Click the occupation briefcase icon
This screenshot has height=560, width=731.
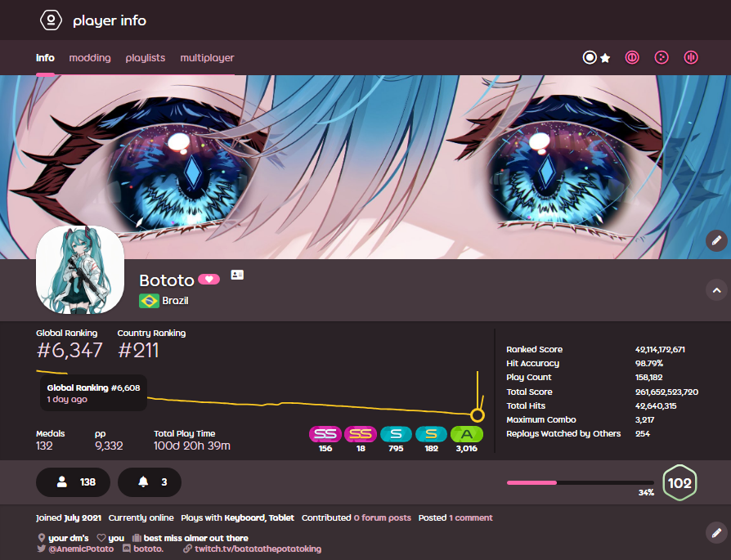coord(137,538)
